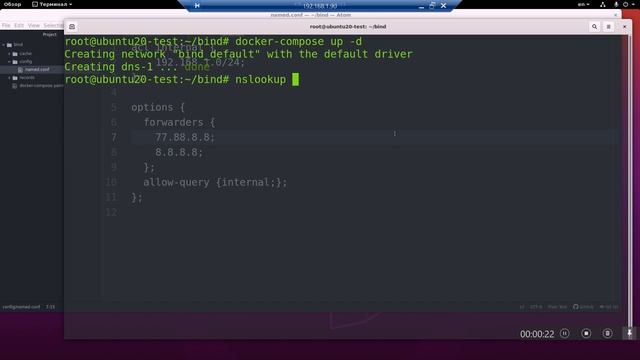Open terminal hamburger menu

click(608, 27)
